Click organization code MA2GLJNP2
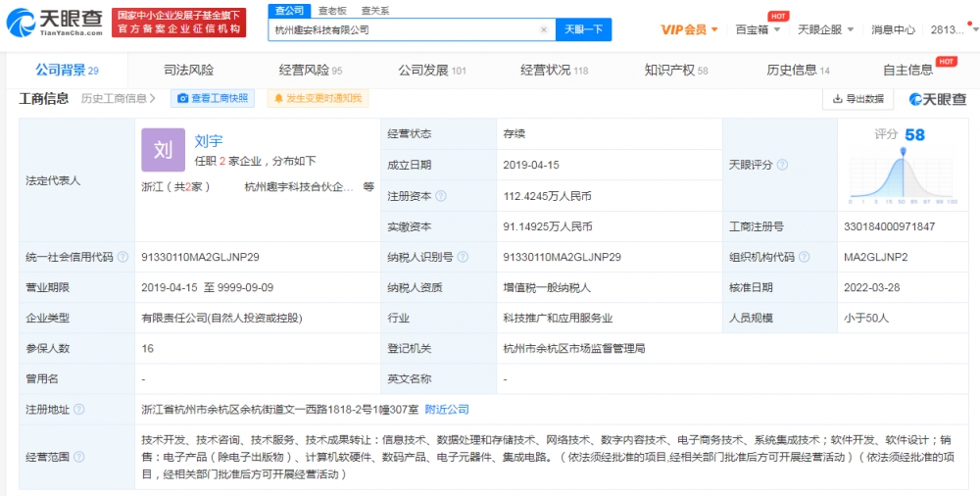Viewport: 980px width, 496px height. pyautogui.click(x=875, y=257)
